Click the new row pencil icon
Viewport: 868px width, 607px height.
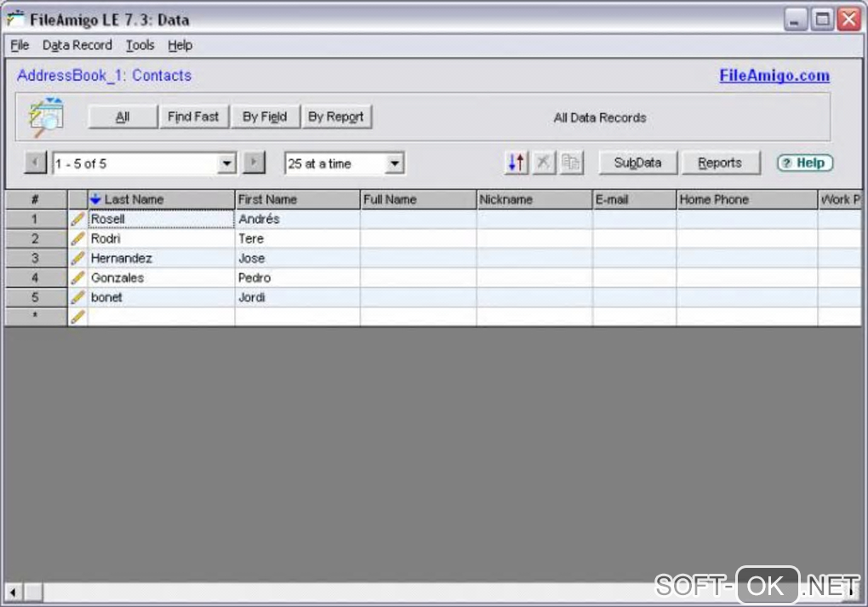(77, 317)
